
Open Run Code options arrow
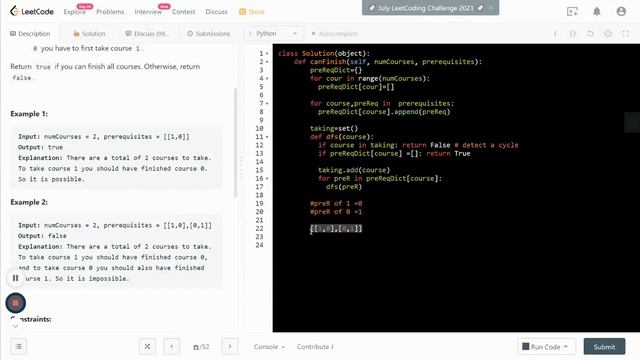click(x=566, y=347)
